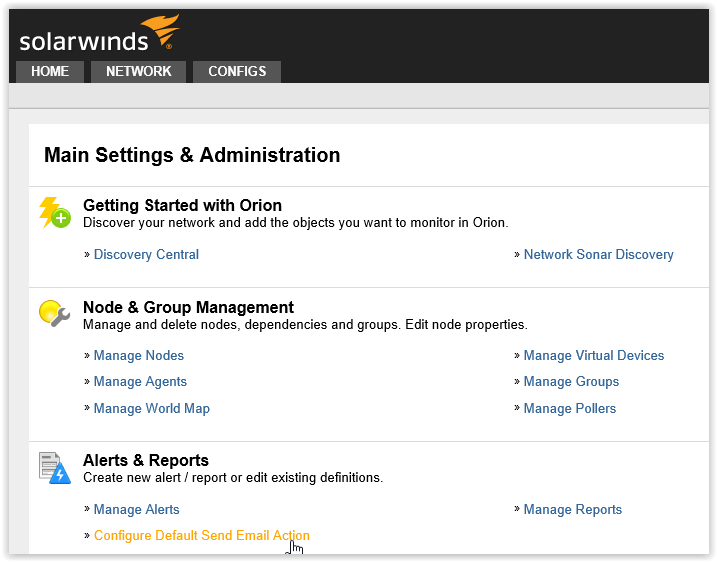Click the Node & Group Management heading
The width and height of the screenshot is (717, 562).
click(188, 307)
